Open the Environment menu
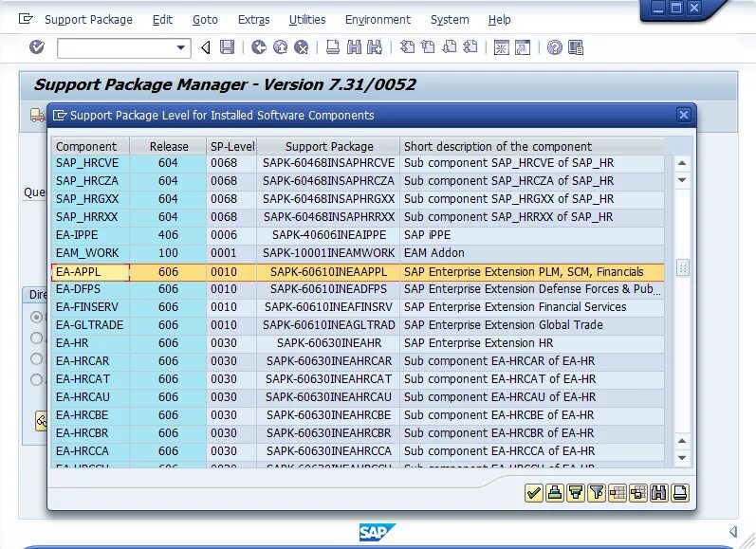Viewport: 756px width, 549px height. click(x=378, y=20)
